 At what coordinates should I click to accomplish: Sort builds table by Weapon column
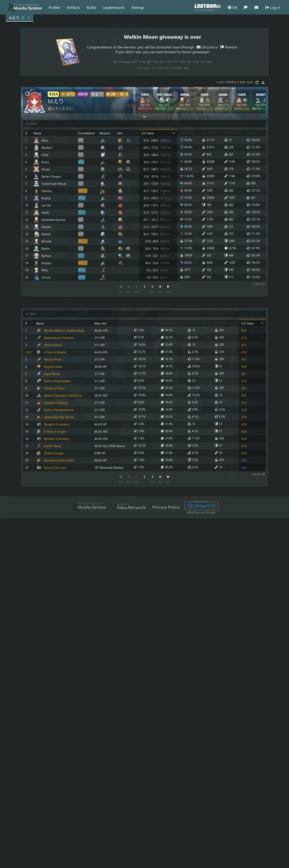[105, 133]
